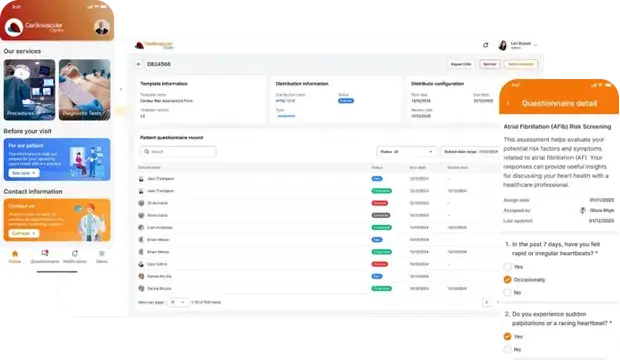The width and height of the screenshot is (620, 361).
Task: Go back from the Questionnaire detail screen
Action: click(x=508, y=103)
